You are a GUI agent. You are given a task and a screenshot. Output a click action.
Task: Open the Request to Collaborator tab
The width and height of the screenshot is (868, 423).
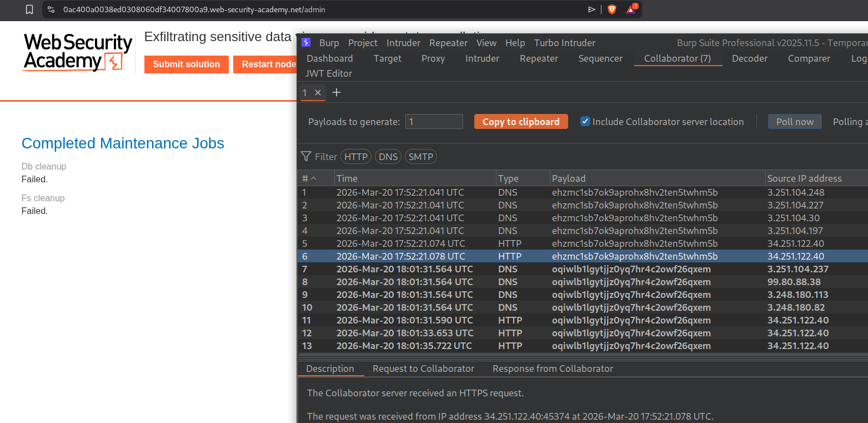(x=423, y=369)
